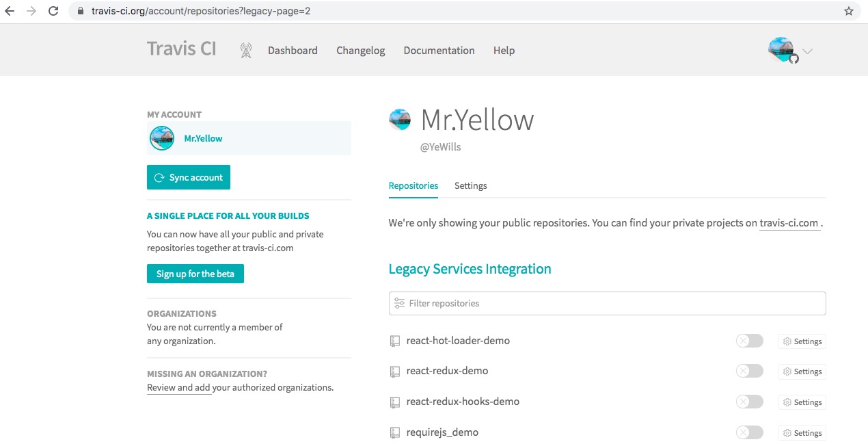Click the repository icon beside react-hot-loader-demo

coord(394,341)
